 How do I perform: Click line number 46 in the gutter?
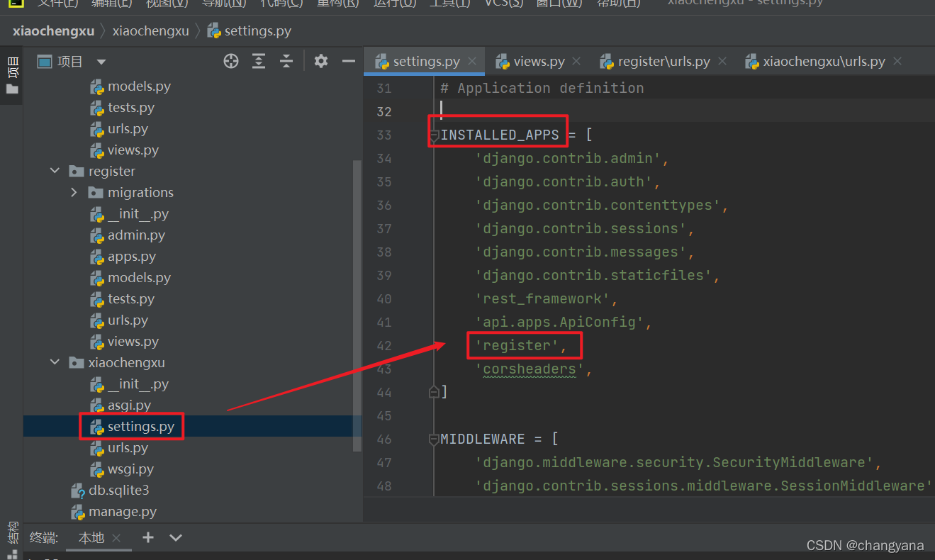pos(383,439)
